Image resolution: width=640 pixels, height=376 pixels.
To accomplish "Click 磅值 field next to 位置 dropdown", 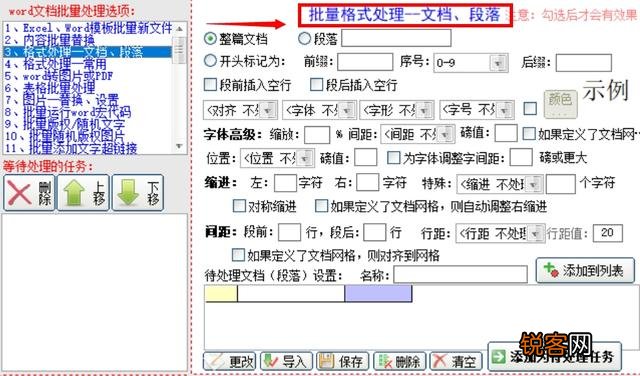I will click(365, 157).
